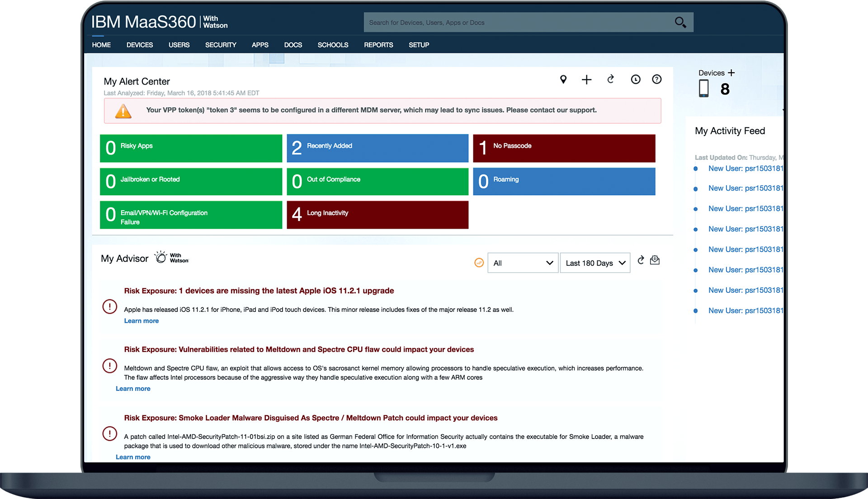Open the alert history clock icon
This screenshot has height=499, width=868.
click(636, 80)
